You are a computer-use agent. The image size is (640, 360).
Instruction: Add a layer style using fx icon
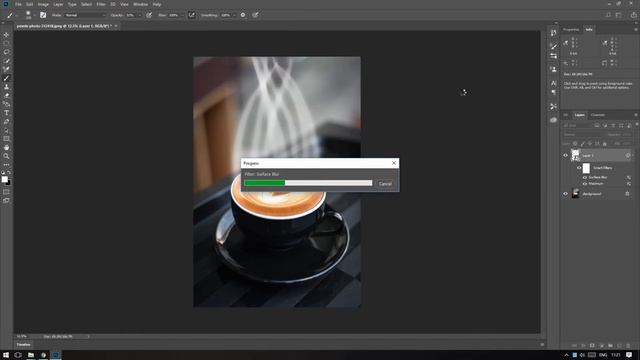click(583, 345)
